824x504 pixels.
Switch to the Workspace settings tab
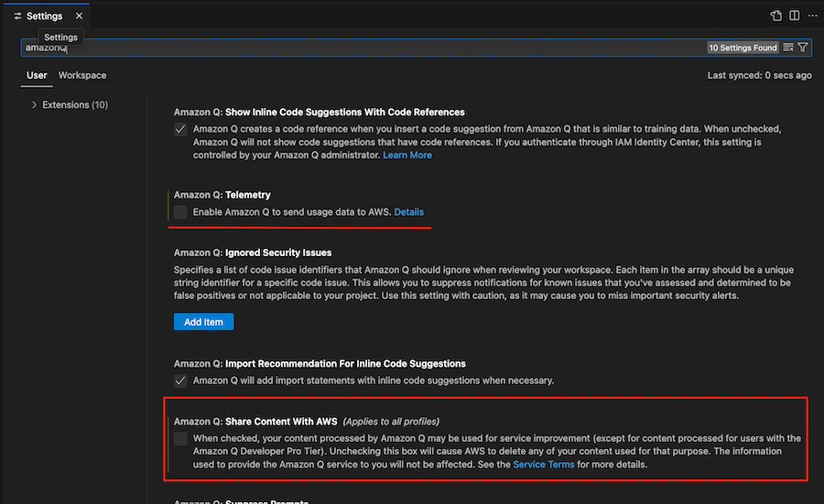(x=82, y=75)
